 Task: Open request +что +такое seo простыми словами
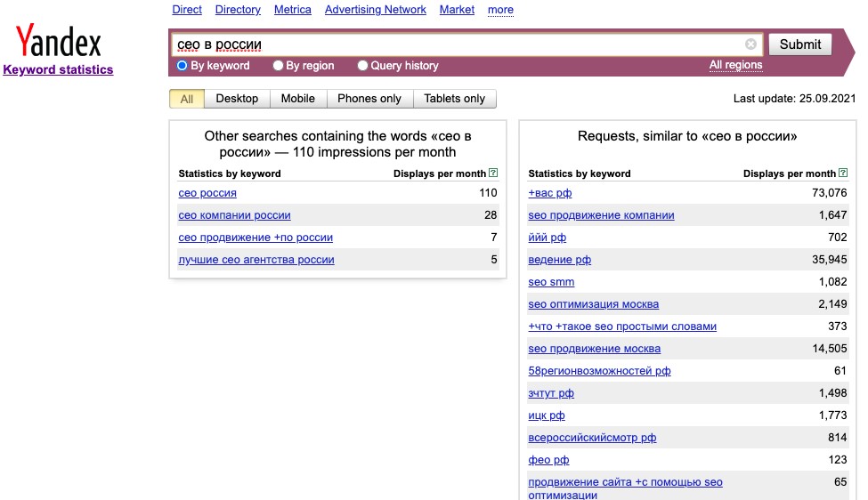pos(622,327)
